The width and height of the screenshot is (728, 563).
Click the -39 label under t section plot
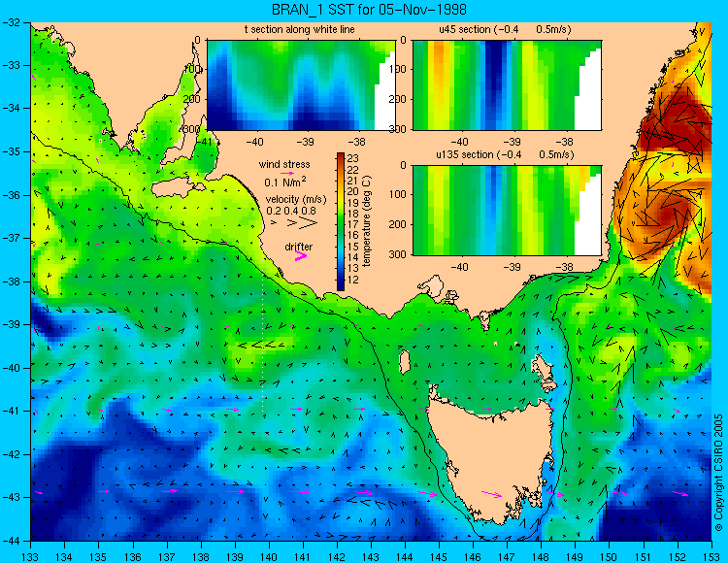click(x=306, y=142)
